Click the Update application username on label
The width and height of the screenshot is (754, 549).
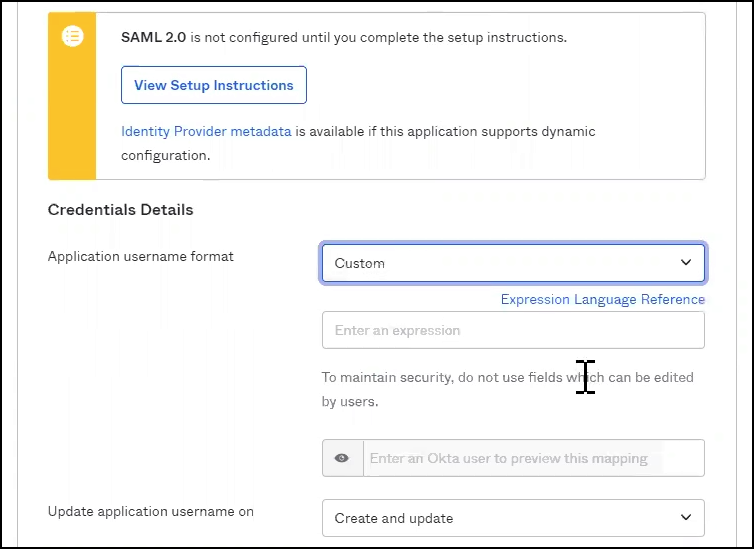(150, 511)
